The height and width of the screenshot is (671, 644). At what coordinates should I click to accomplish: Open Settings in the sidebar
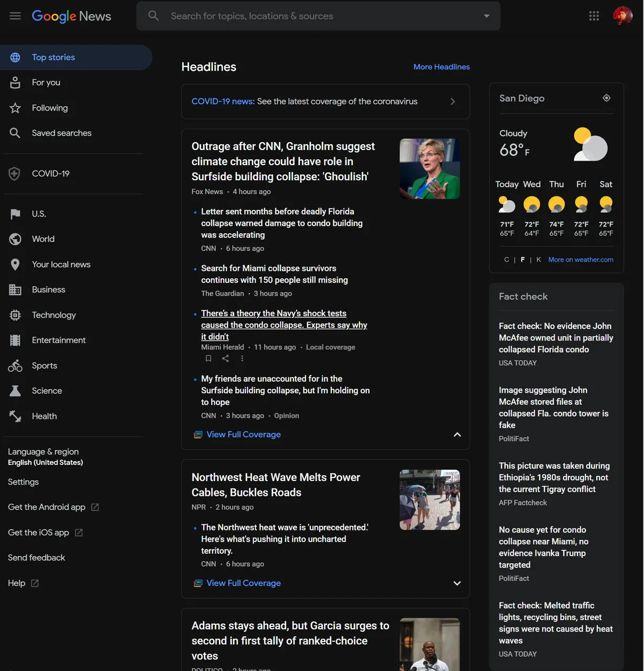tap(23, 482)
